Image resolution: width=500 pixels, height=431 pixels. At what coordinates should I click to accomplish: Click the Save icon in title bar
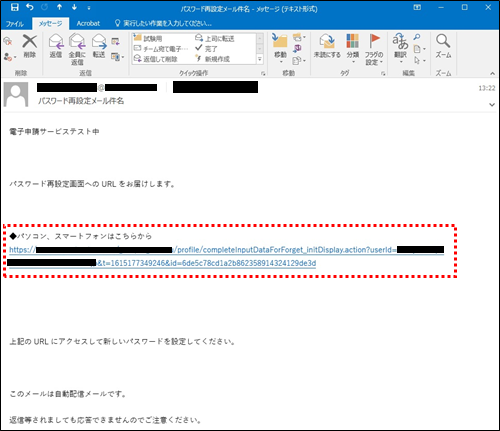pyautogui.click(x=14, y=7)
